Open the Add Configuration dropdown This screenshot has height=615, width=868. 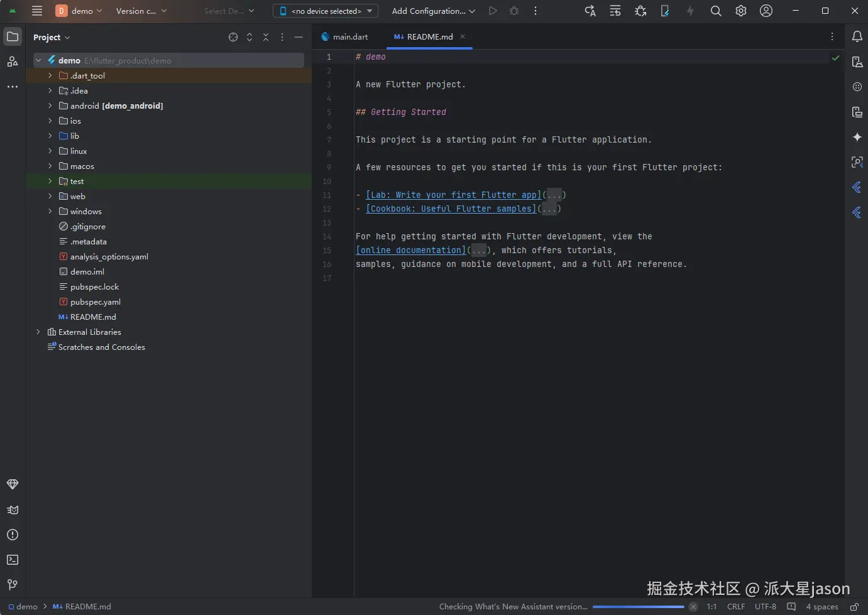point(433,11)
